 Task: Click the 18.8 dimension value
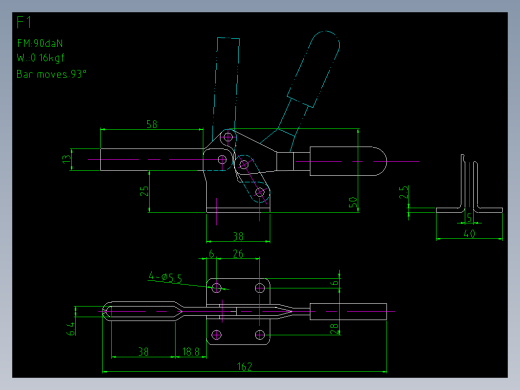tap(191, 352)
